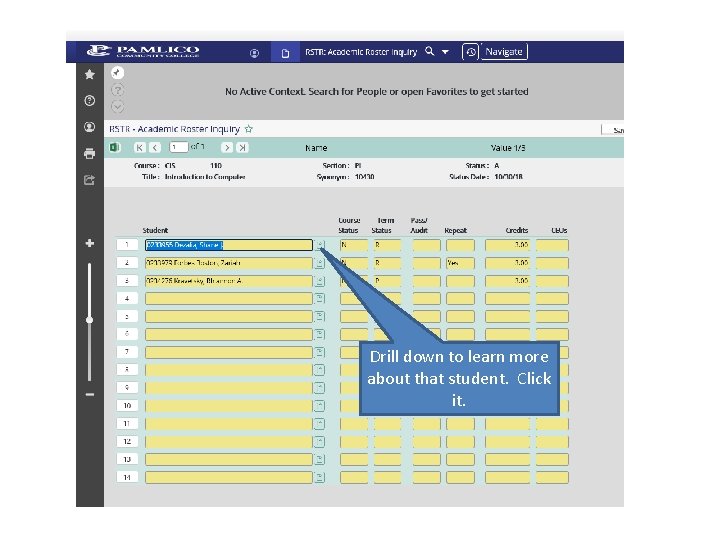This screenshot has width=720, height=540.
Task: Click the help question mark sidebar icon
Action: click(90, 101)
